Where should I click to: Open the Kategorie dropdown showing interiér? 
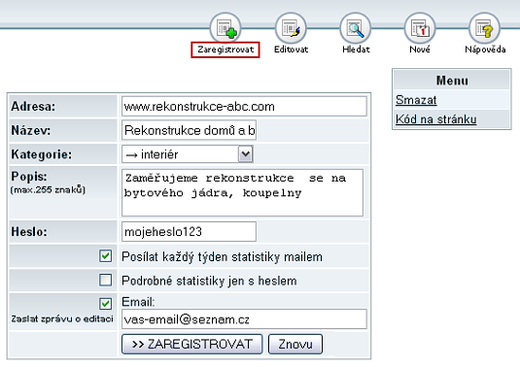click(187, 154)
